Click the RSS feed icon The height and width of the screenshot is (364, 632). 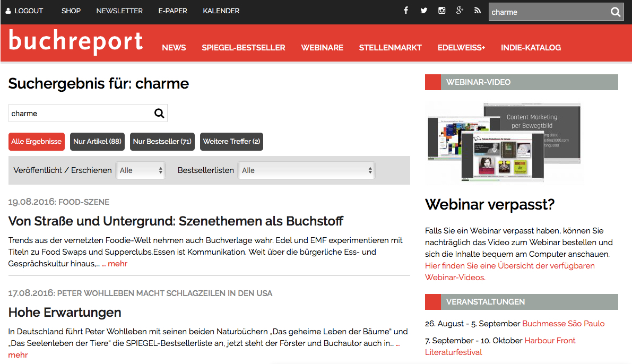(478, 11)
